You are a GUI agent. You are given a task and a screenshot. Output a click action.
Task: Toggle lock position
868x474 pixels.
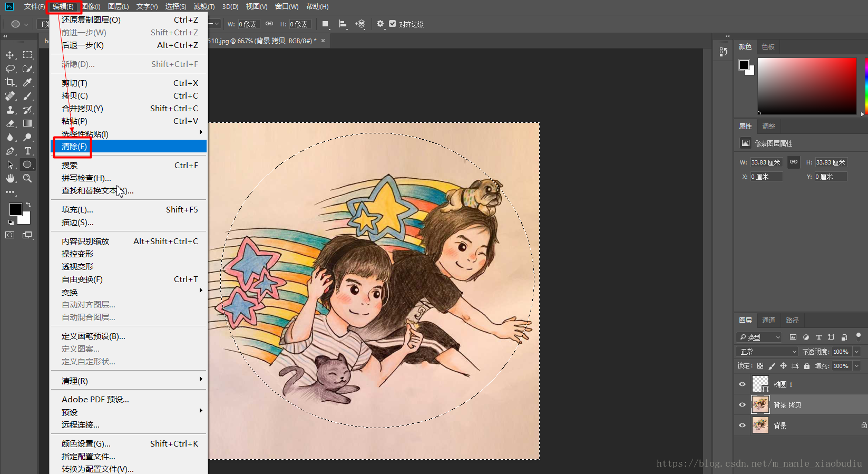(783, 366)
